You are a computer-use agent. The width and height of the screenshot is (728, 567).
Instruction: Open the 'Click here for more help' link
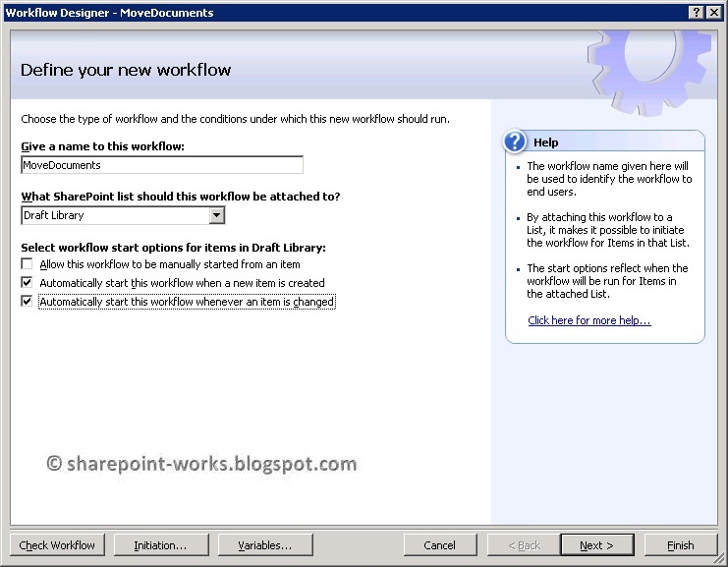point(589,320)
